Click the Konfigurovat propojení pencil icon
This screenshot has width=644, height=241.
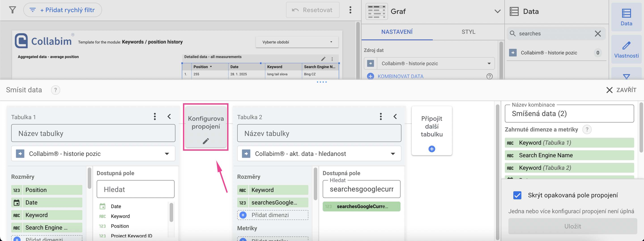coord(205,141)
